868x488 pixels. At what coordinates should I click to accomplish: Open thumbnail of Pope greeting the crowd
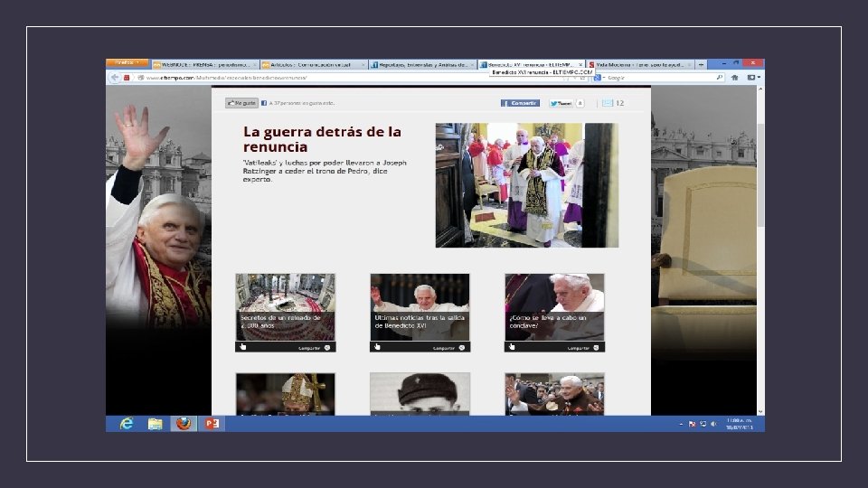(554, 394)
